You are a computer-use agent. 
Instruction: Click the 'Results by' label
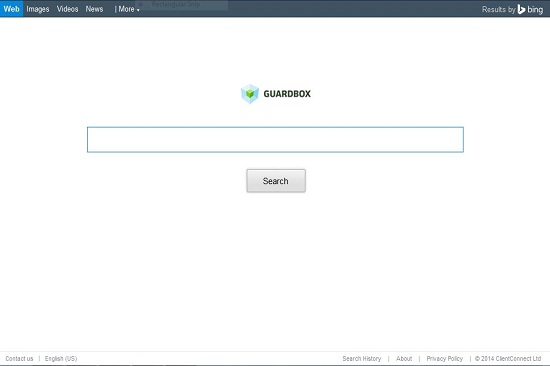click(498, 9)
